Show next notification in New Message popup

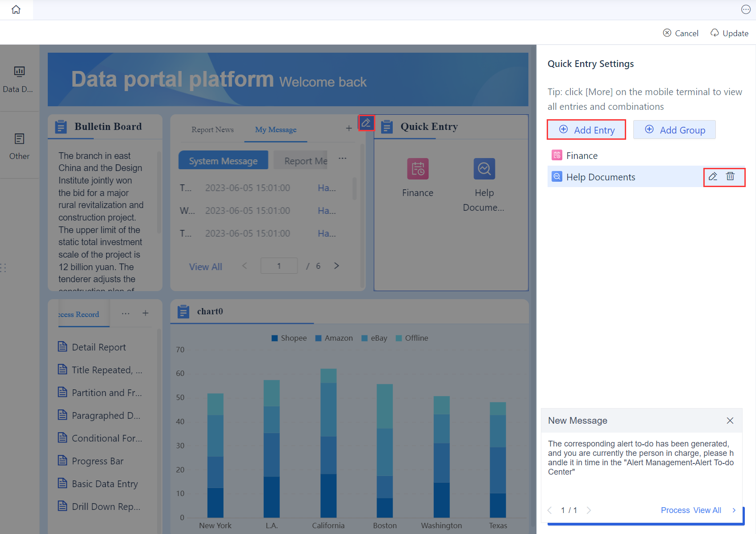pos(589,510)
